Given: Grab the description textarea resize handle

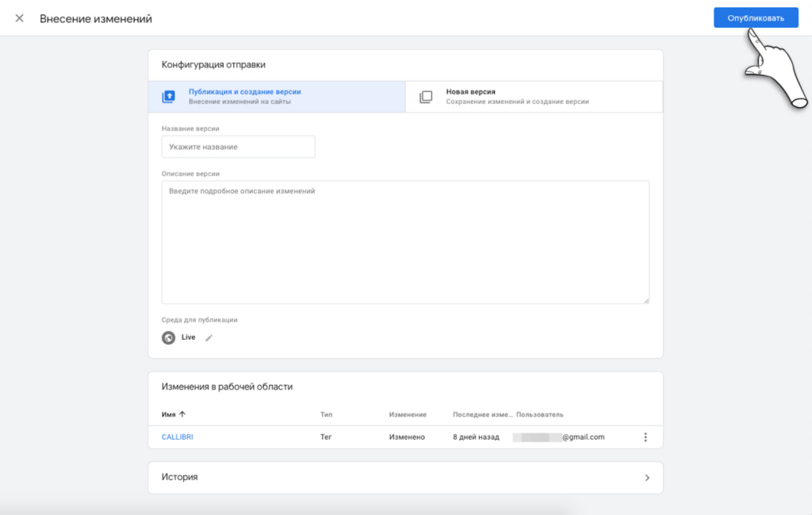Looking at the screenshot, I should 645,299.
